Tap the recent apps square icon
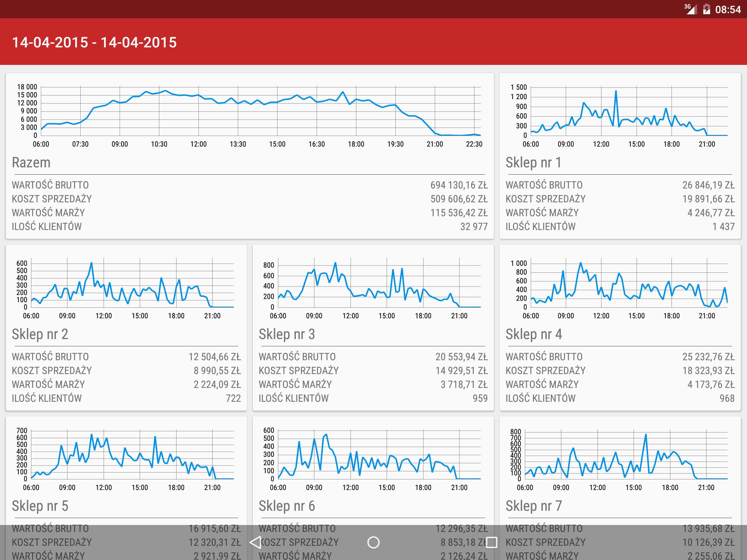 tap(491, 542)
